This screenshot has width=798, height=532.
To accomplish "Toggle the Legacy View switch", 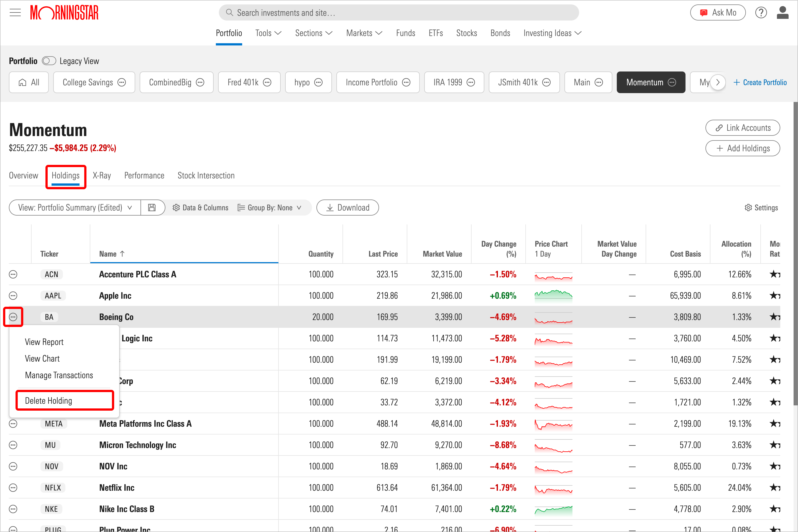I will 49,61.
